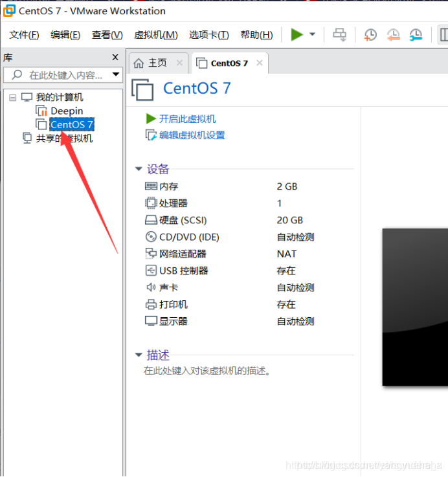
Task: Click the description text field
Action: [207, 371]
